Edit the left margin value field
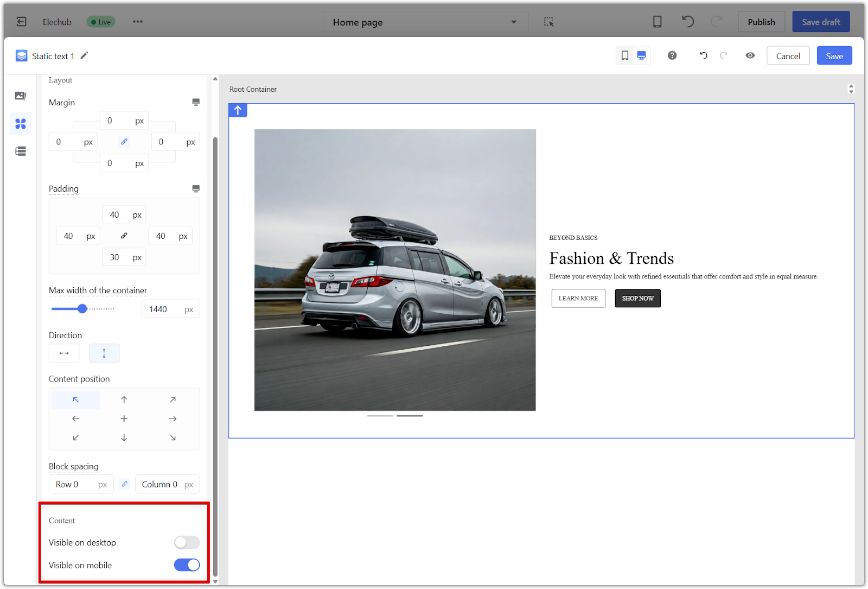The width and height of the screenshot is (868, 589). click(x=73, y=142)
